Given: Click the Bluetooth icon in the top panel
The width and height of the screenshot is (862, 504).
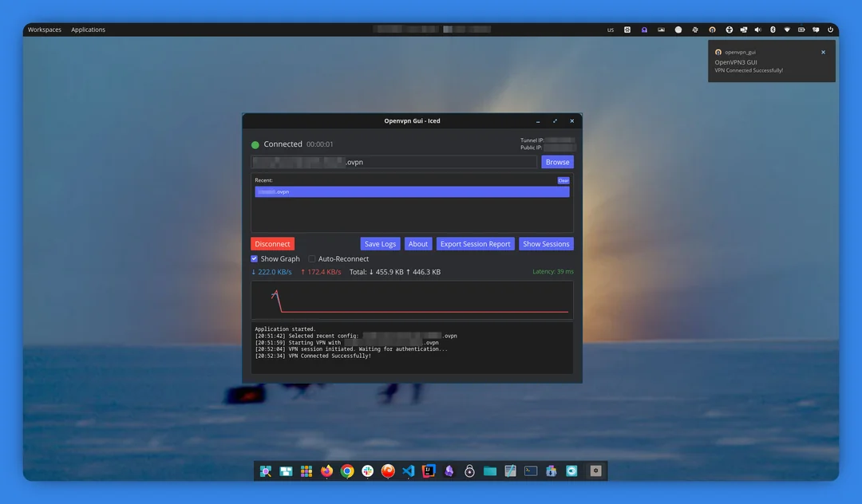Looking at the screenshot, I should (x=773, y=30).
